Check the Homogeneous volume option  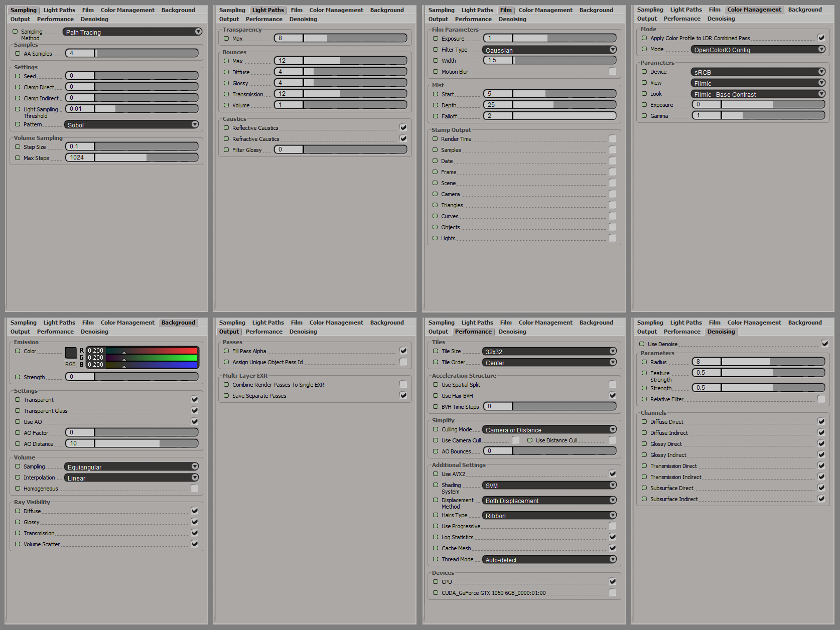[195, 488]
